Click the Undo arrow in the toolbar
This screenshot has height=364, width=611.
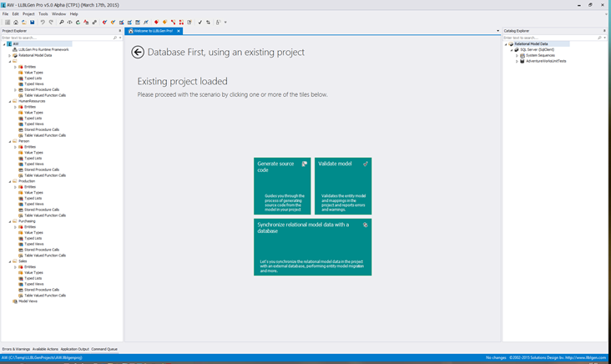[x=43, y=23]
